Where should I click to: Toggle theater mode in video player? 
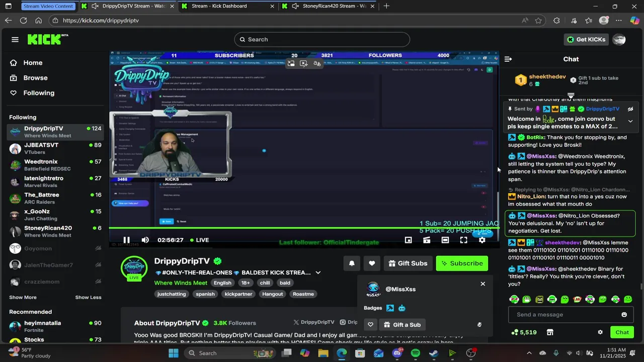445,240
